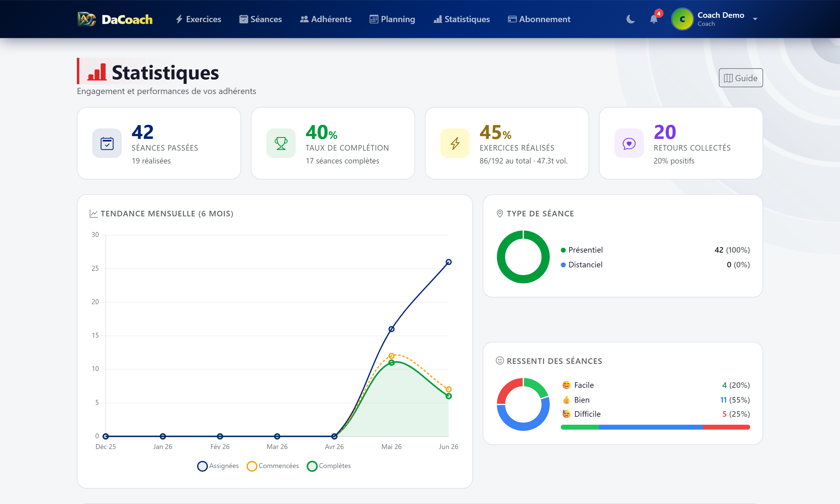Image resolution: width=840 pixels, height=504 pixels.
Task: Click the '42' Séances passées value
Action: click(143, 132)
